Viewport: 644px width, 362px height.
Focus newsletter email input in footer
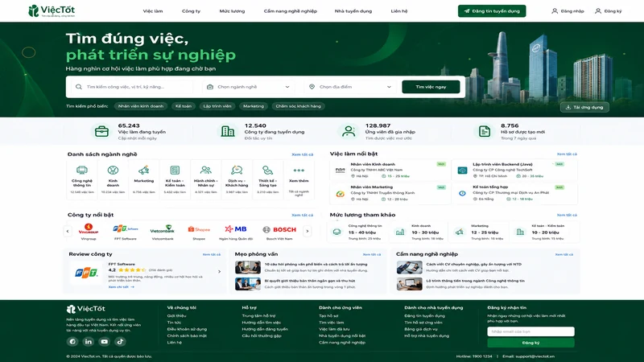point(530,331)
